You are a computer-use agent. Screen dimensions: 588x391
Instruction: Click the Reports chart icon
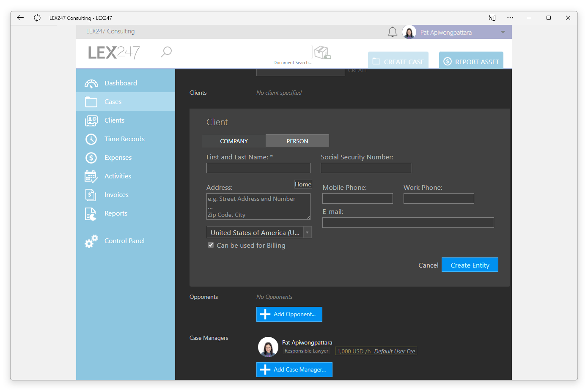point(91,214)
